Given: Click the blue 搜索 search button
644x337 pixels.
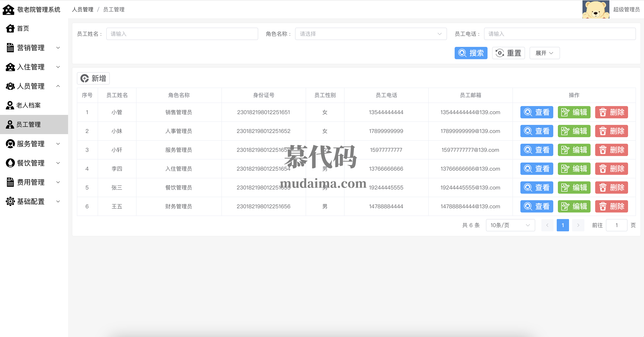Looking at the screenshot, I should click(471, 53).
